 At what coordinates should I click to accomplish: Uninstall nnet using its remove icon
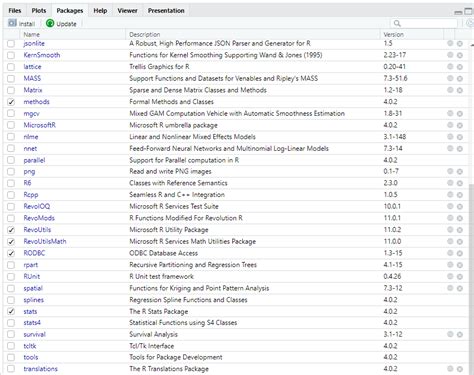point(460,149)
